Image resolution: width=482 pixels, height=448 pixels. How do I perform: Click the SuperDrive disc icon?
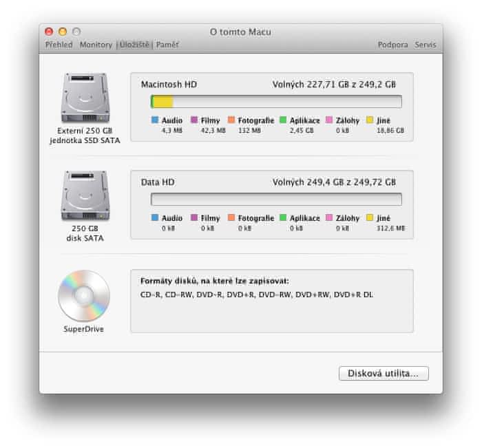coord(84,296)
